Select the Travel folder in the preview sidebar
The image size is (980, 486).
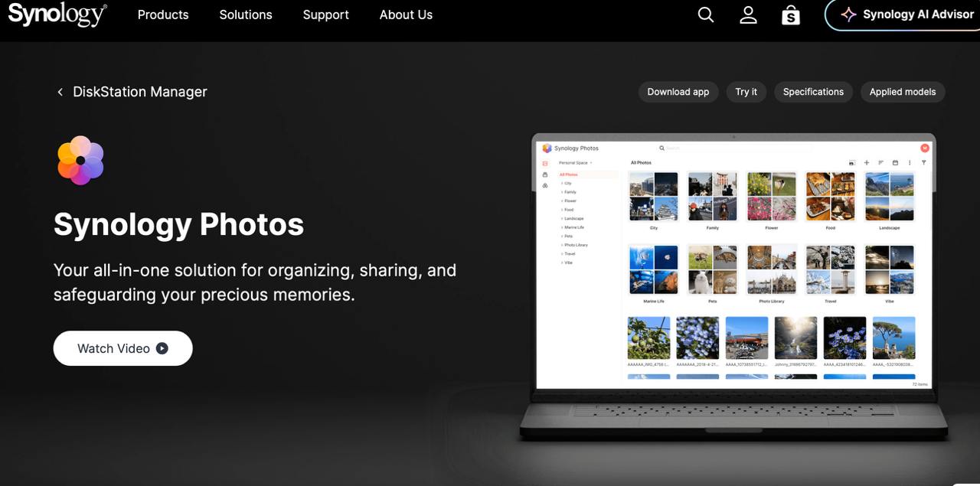(570, 253)
